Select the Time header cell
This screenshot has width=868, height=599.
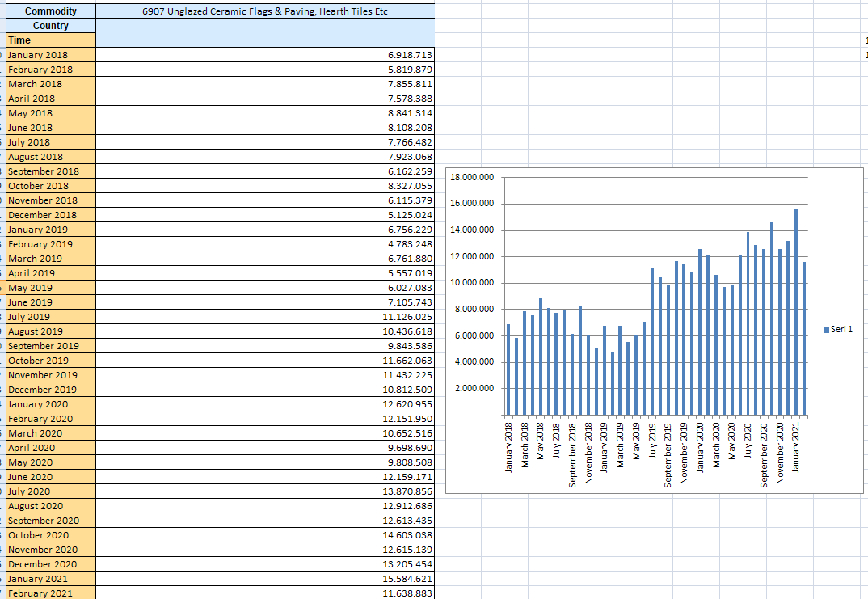pos(51,40)
